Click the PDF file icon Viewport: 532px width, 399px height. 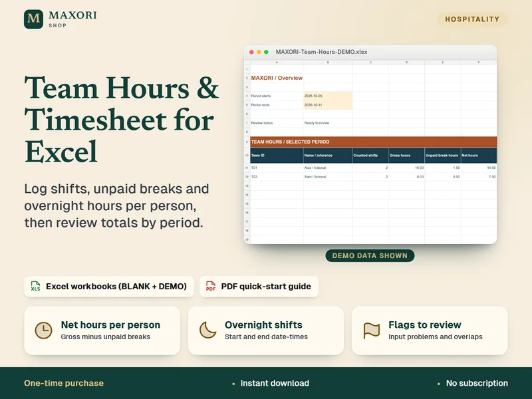pos(211,286)
